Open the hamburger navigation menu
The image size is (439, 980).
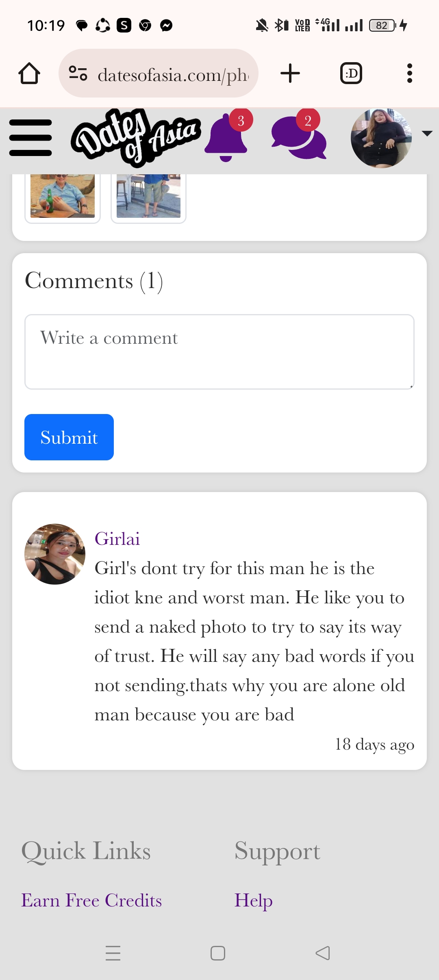click(x=30, y=138)
